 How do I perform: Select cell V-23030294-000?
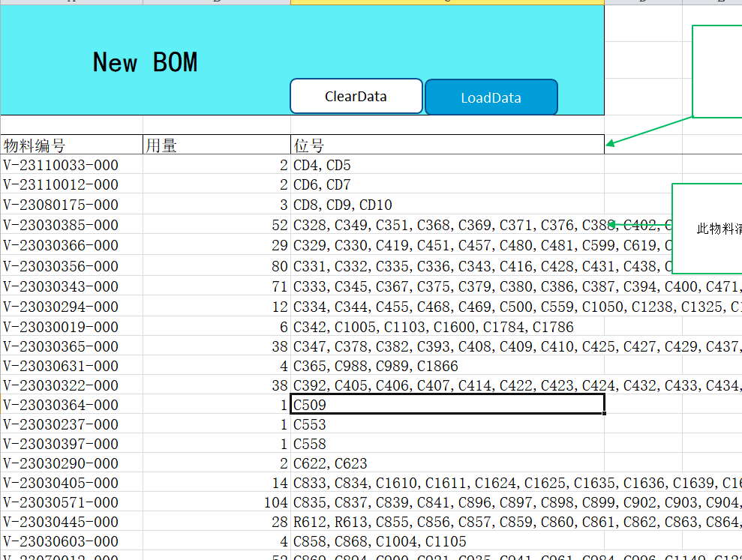point(71,307)
